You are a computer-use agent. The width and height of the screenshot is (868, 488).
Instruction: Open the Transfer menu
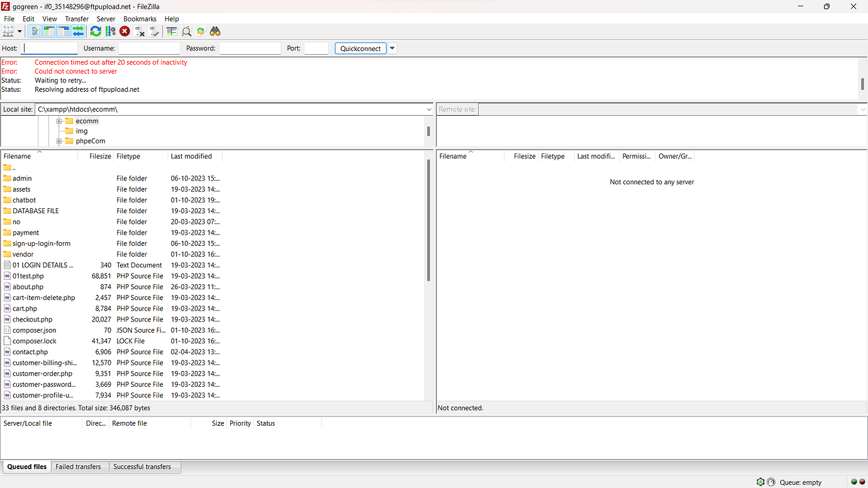77,19
